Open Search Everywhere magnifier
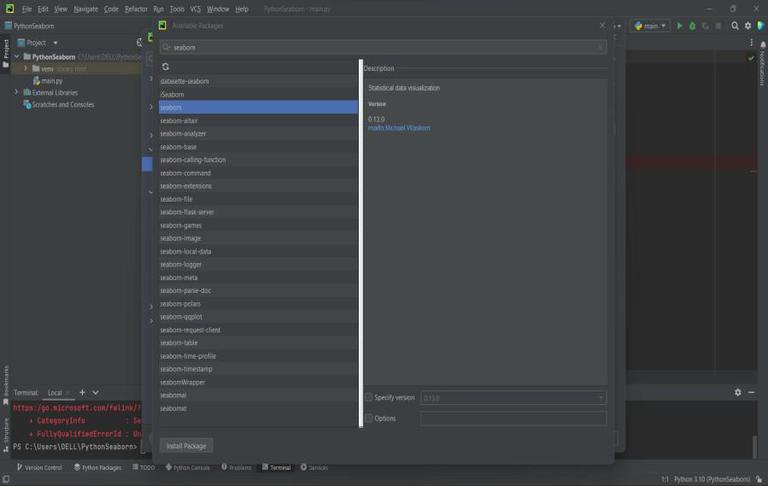This screenshot has height=486, width=768. [x=735, y=26]
